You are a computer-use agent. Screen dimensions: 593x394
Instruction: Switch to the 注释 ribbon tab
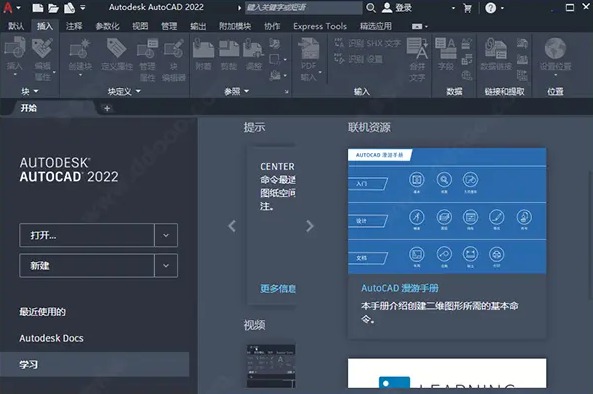(74, 26)
